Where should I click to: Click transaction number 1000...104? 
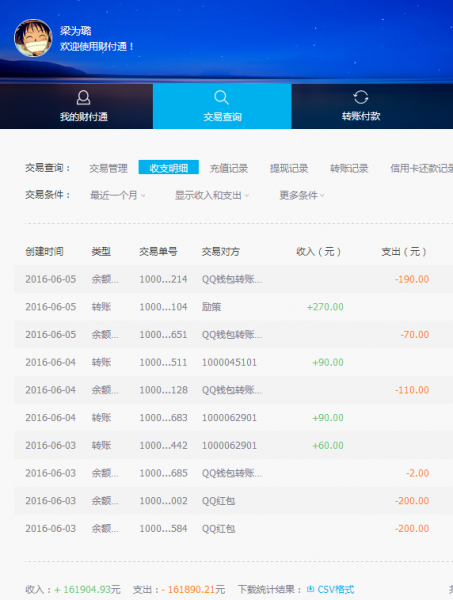point(163,307)
